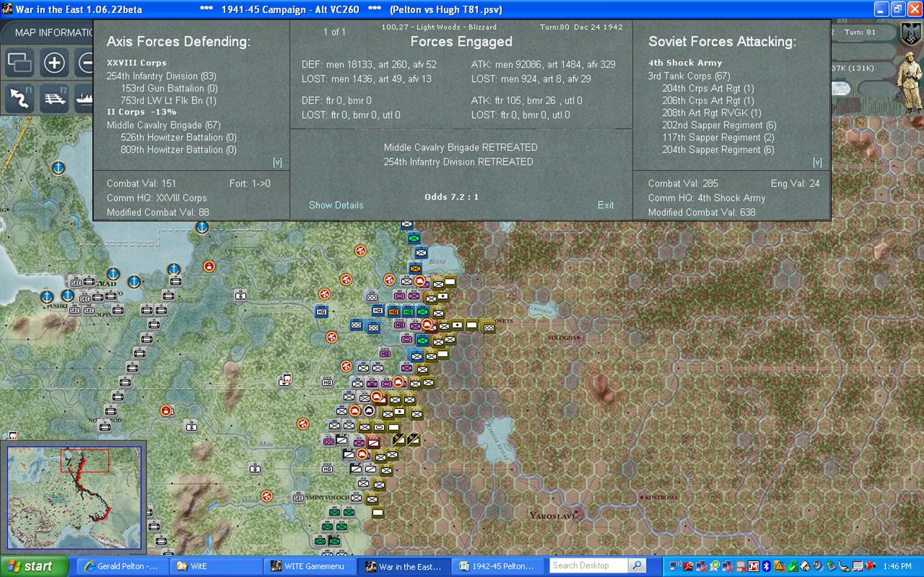Expand the Axis defending forces list
The image size is (924, 577).
pyautogui.click(x=277, y=162)
